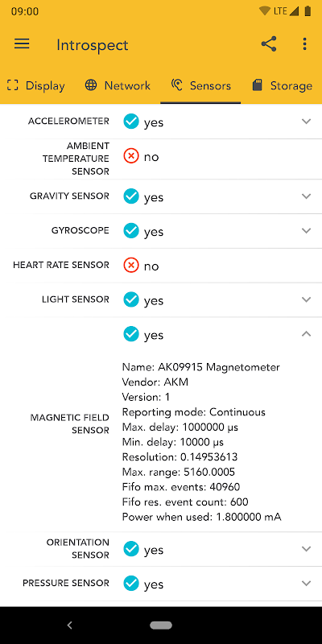Click the Storage SD card icon
The height and width of the screenshot is (644, 322).
[x=257, y=85]
